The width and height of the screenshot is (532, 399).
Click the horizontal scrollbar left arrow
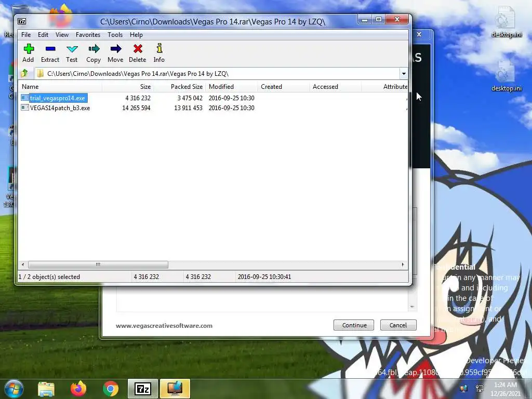coord(23,264)
